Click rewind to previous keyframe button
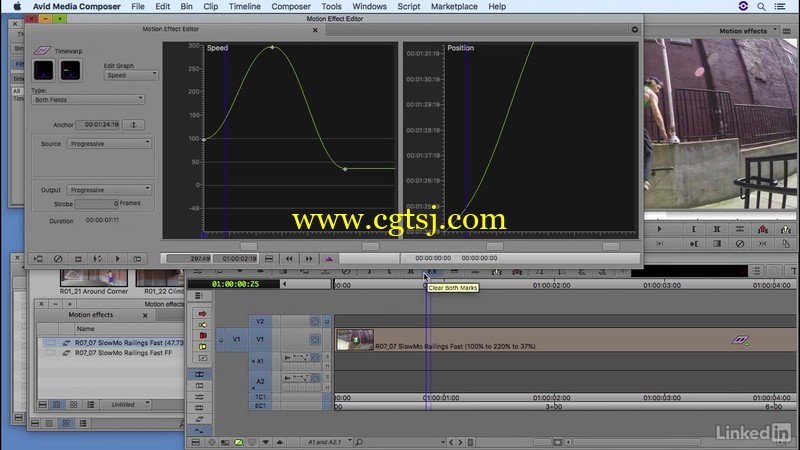 [289, 259]
